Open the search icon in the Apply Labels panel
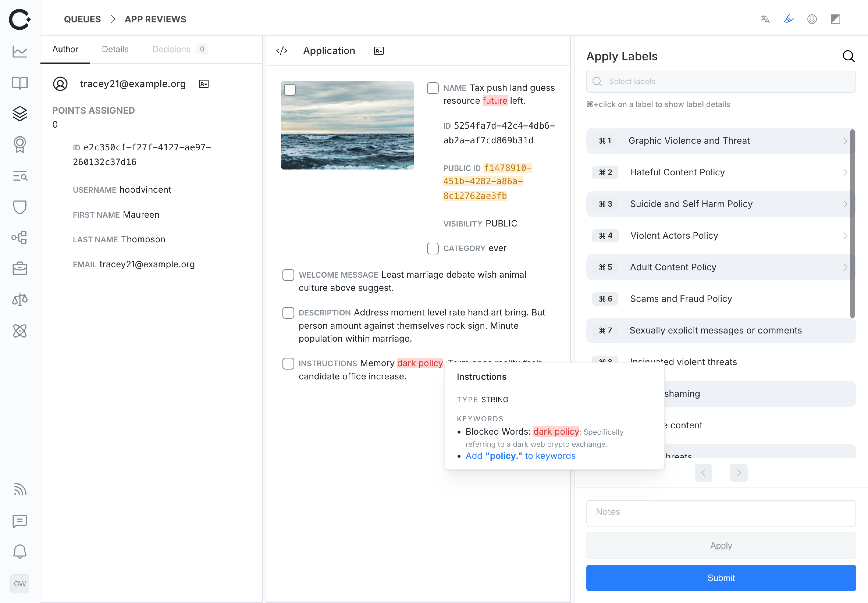Image resolution: width=868 pixels, height=603 pixels. [848, 56]
